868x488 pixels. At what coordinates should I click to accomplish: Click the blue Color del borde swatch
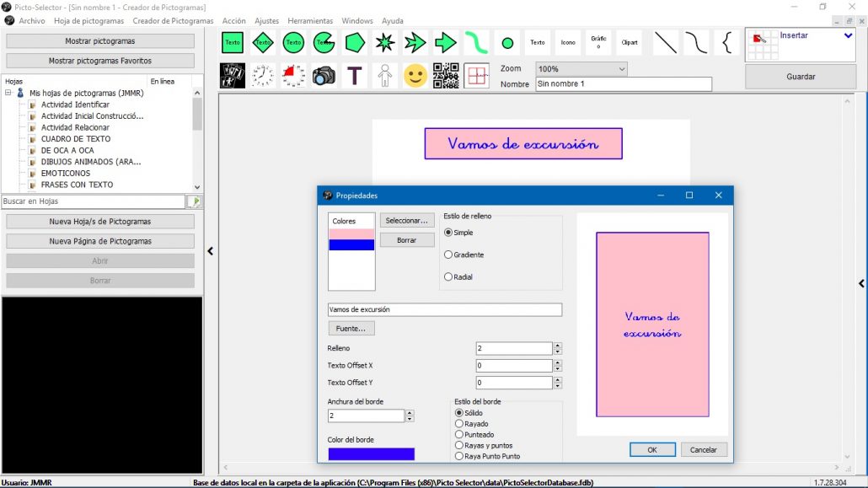pos(371,454)
